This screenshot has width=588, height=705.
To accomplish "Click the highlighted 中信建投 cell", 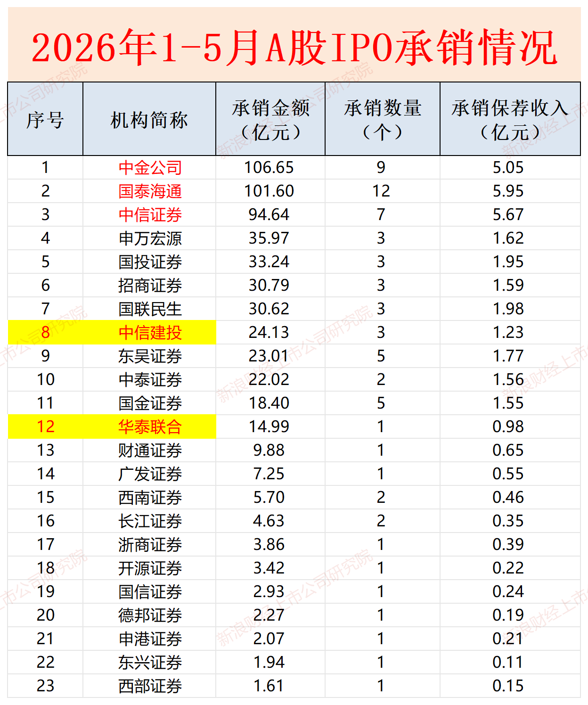I will point(149,333).
